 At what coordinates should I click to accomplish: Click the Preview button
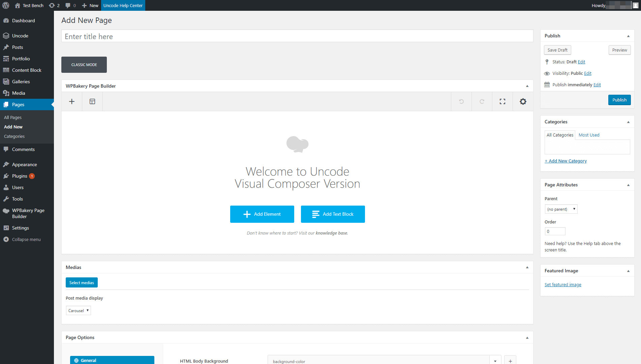pyautogui.click(x=619, y=50)
